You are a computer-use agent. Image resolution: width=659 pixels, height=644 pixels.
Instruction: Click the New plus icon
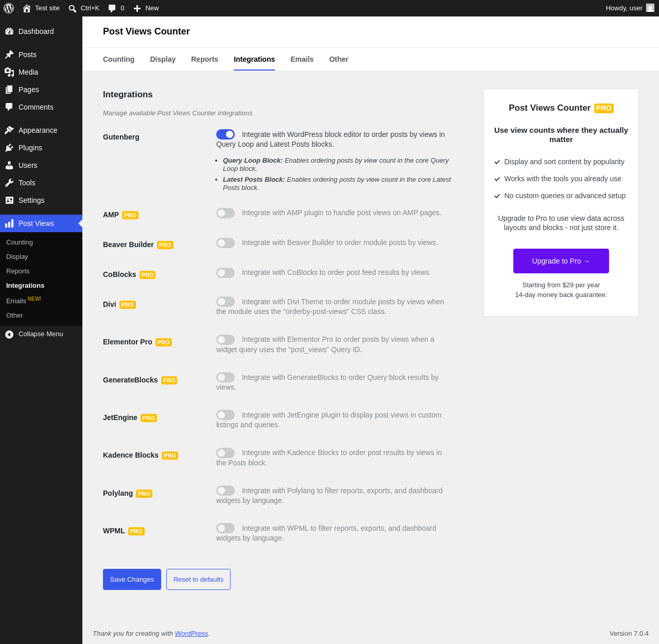137,8
